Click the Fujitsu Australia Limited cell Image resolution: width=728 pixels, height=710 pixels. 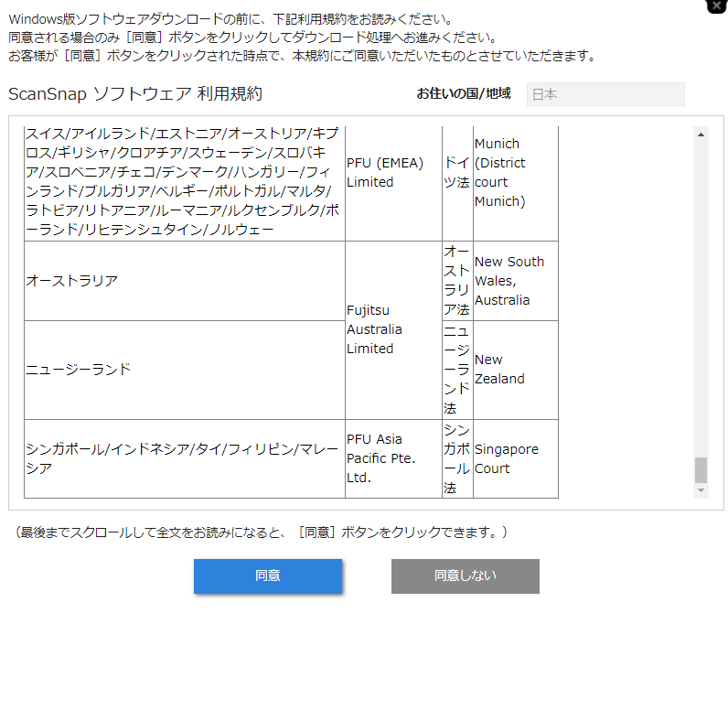393,330
